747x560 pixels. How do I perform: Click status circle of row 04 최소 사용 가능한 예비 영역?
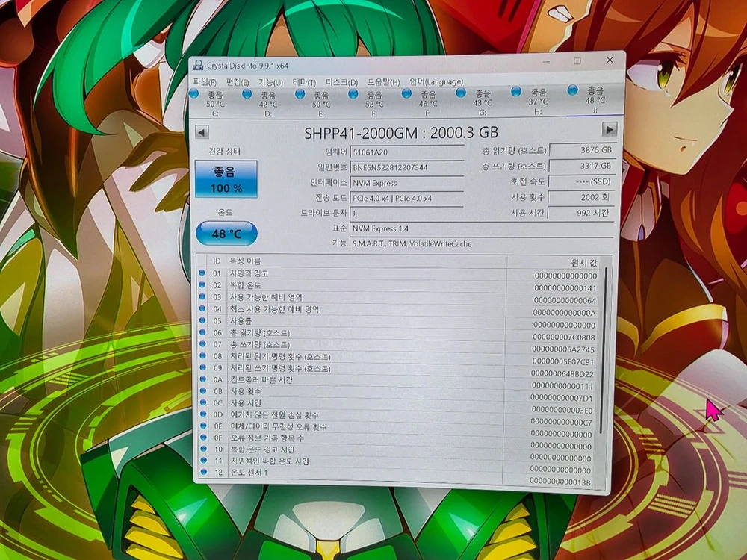point(202,308)
